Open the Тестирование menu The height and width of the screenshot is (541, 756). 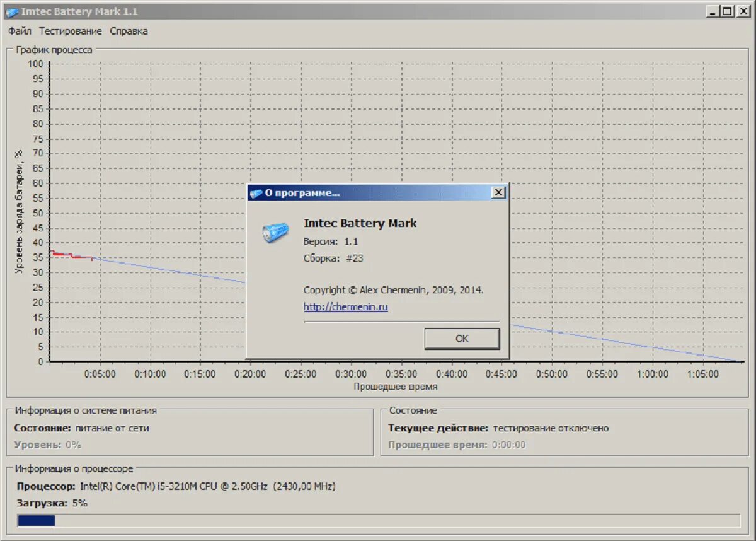pyautogui.click(x=70, y=31)
